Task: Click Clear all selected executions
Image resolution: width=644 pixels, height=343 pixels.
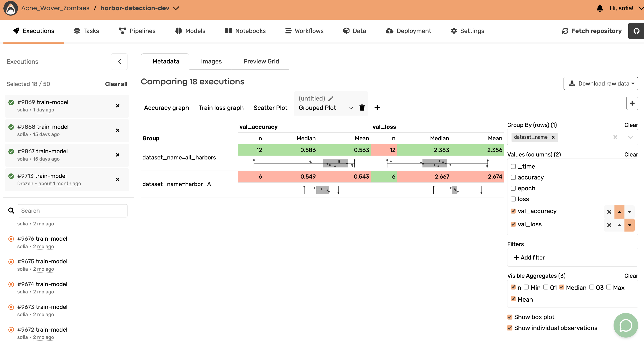Action: coord(116,84)
